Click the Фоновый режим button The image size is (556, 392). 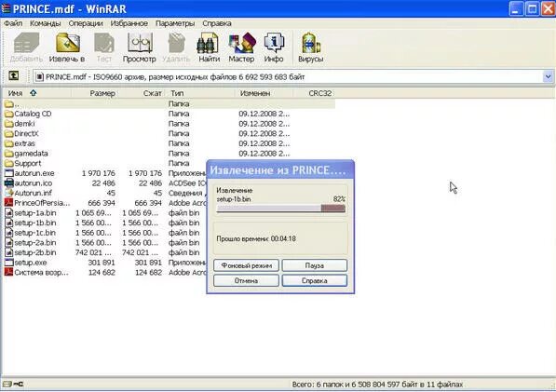coord(246,265)
